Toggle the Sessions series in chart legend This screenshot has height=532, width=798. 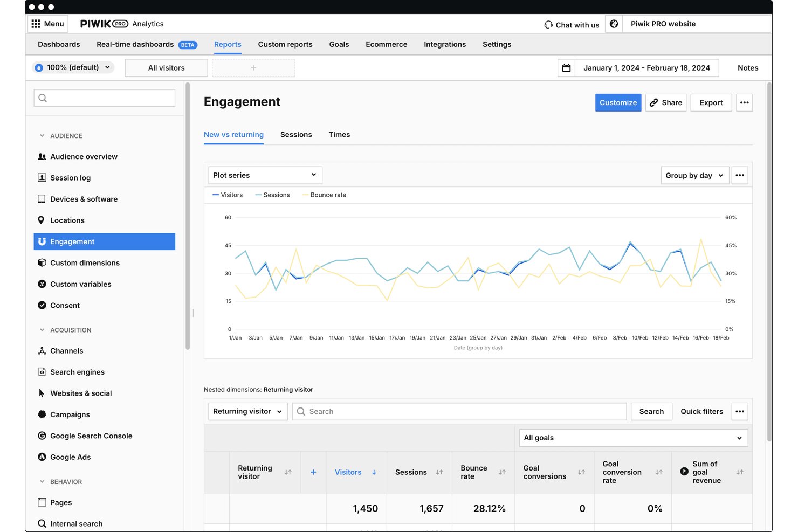(272, 195)
